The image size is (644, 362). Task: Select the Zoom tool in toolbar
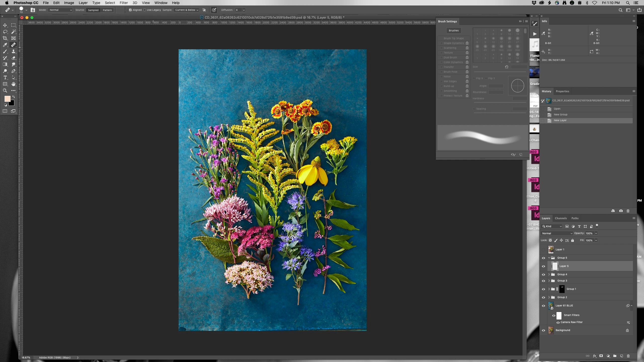pyautogui.click(x=5, y=90)
